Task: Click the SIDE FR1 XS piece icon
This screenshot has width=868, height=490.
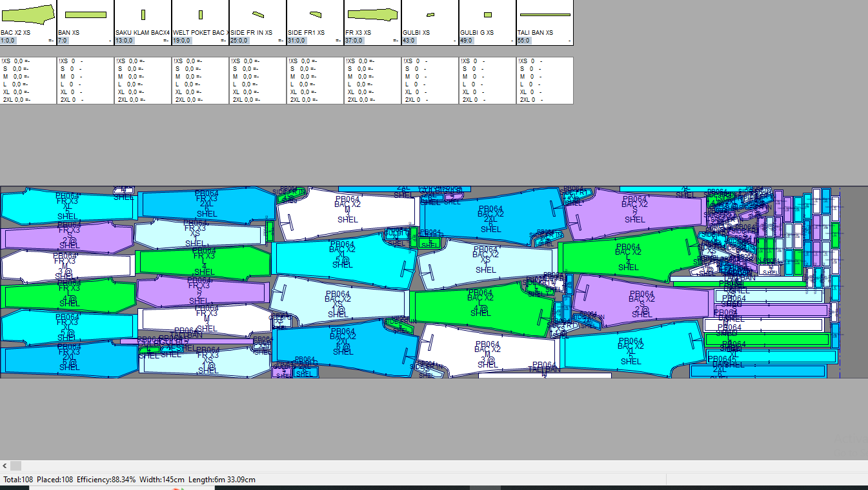Action: click(x=315, y=14)
